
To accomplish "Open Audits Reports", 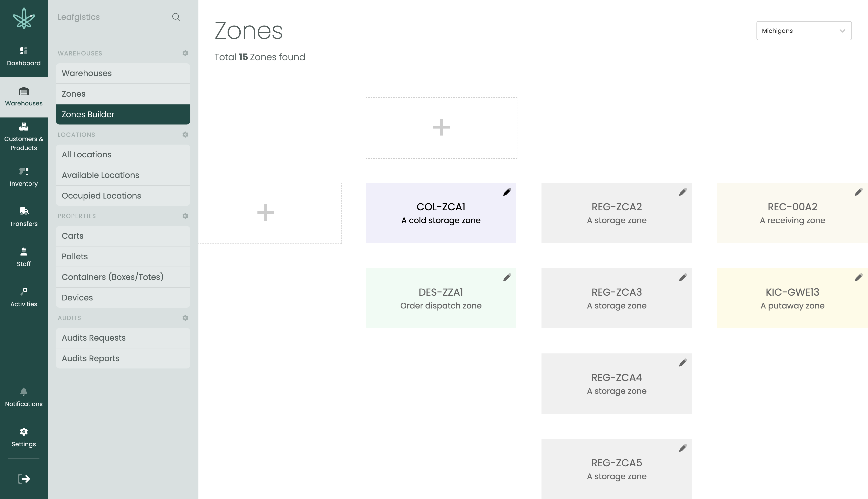I will (x=123, y=358).
